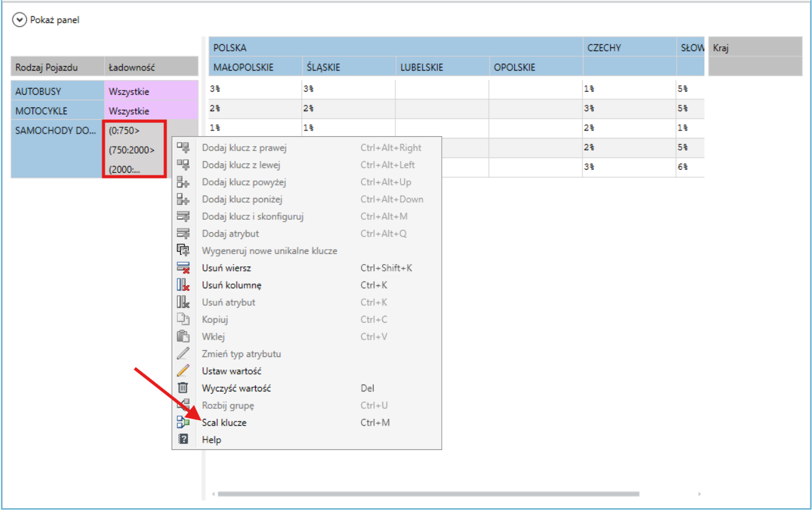This screenshot has width=812, height=510.
Task: Click the add key above icon
Action: coord(183,182)
